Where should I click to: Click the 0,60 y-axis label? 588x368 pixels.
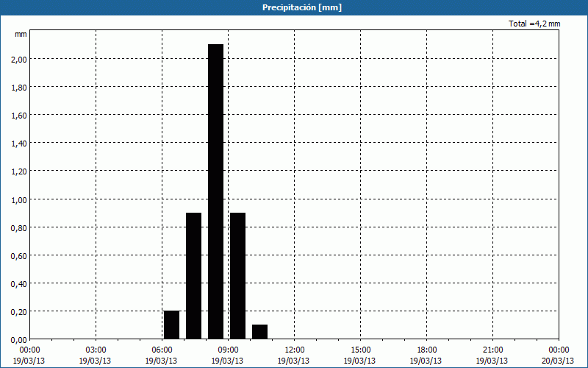[19, 255]
